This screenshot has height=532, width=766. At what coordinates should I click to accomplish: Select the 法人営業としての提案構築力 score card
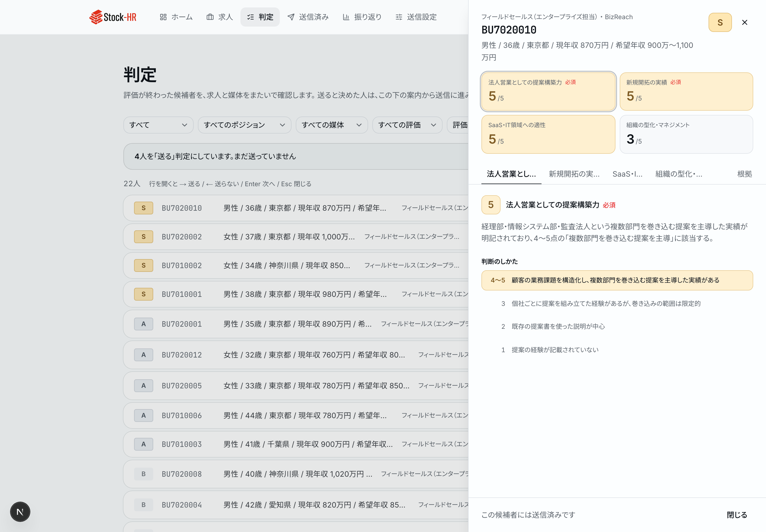548,92
